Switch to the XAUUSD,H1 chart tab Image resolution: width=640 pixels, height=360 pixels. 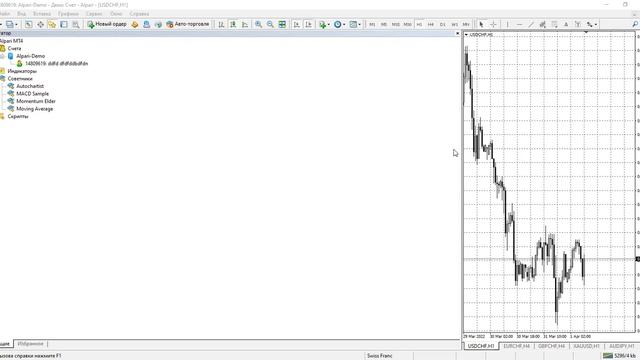(587, 346)
